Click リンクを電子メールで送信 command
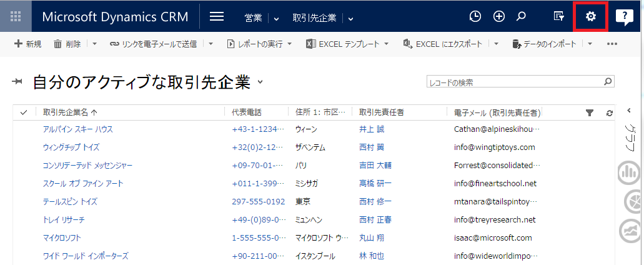644x265 pixels. [153, 44]
